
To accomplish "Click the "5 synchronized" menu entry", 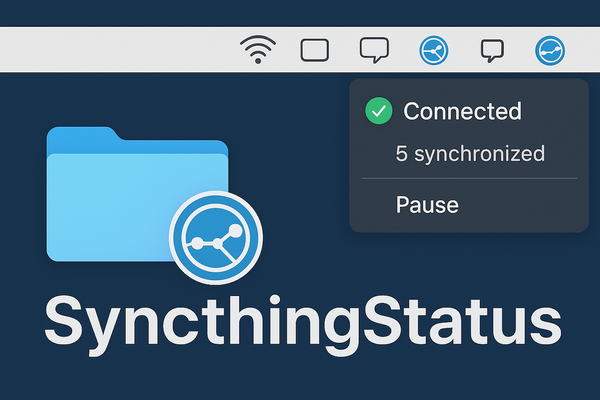I will click(470, 153).
